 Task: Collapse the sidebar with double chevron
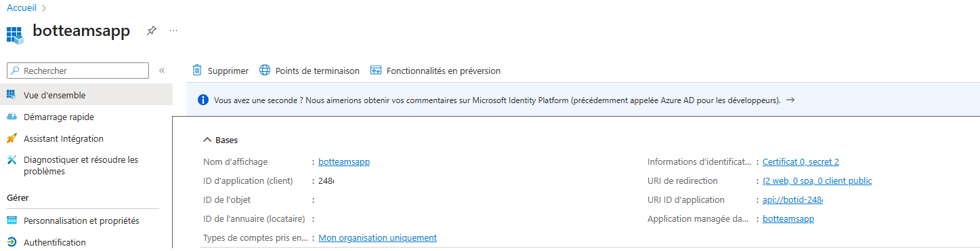(x=162, y=71)
